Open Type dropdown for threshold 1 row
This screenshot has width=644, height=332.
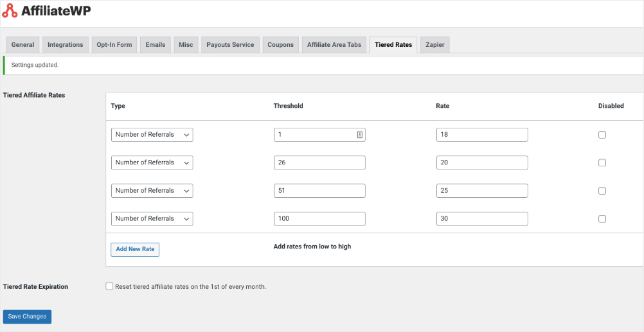(152, 135)
